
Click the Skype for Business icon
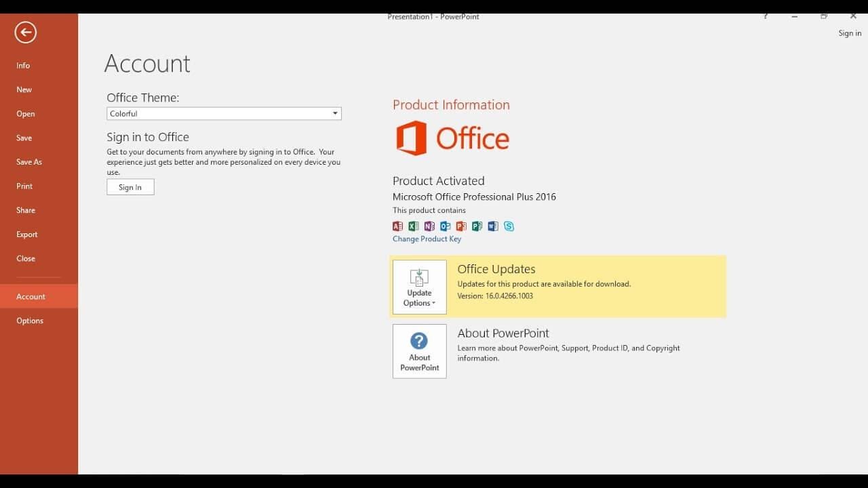[x=509, y=226]
